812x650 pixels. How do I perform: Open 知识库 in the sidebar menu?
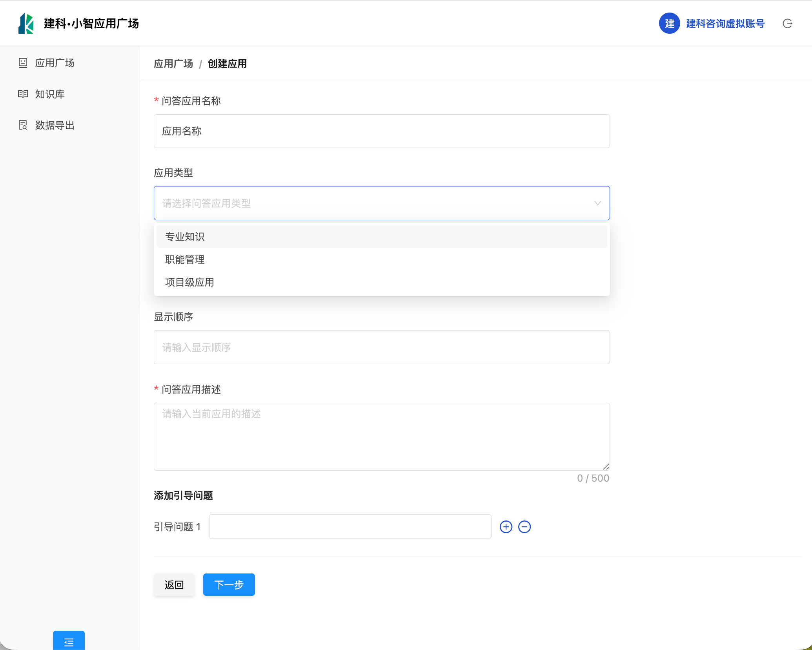(x=50, y=94)
